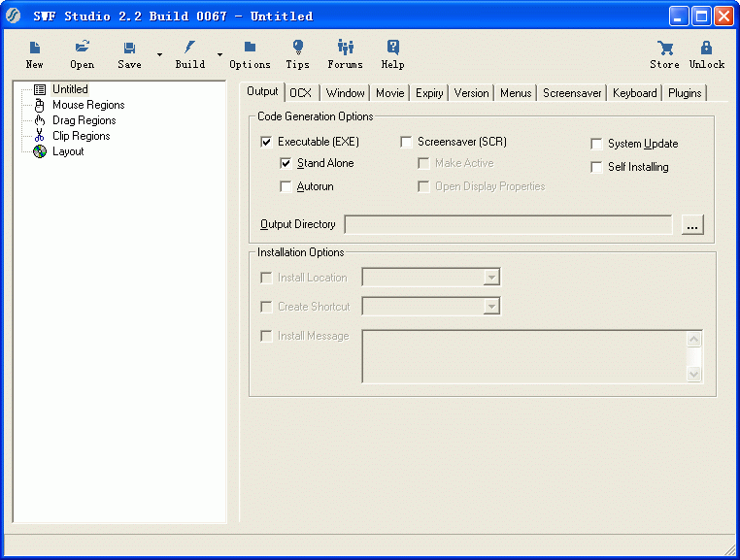Open the Keyboard tab

click(635, 93)
